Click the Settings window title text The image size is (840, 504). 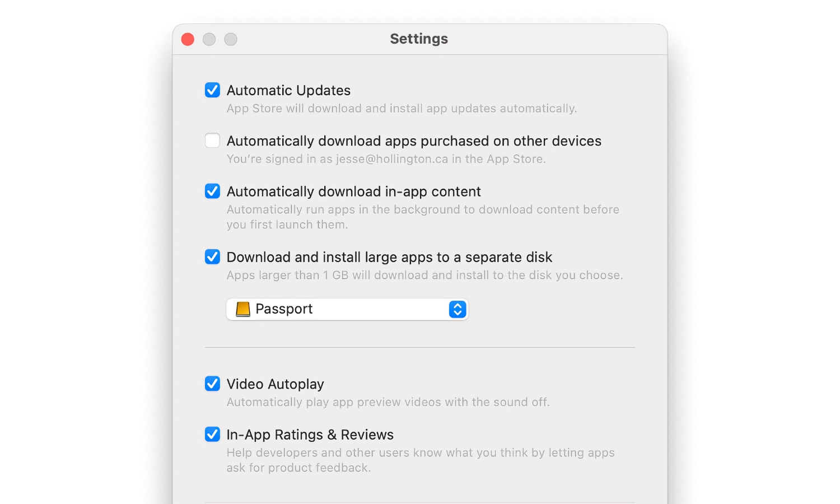419,39
